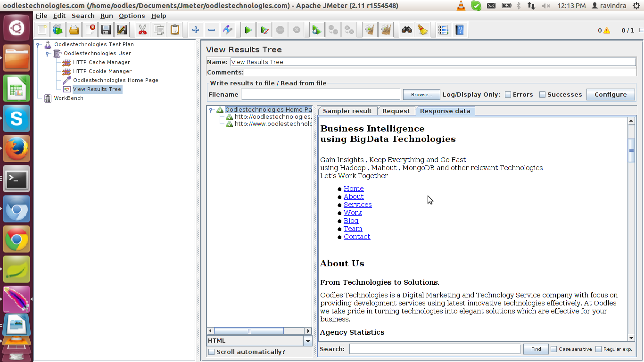Click the Find button
Viewport: 644px width, 362px height.
click(x=536, y=349)
